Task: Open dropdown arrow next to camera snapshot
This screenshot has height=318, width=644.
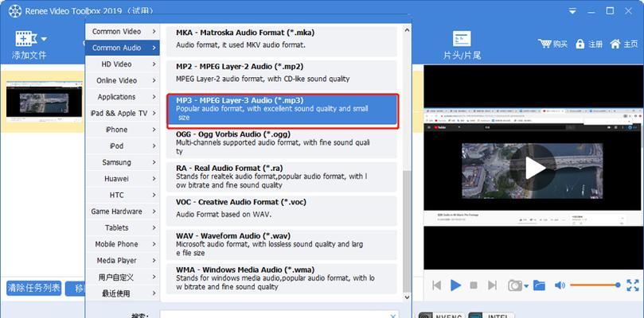Action: point(526,286)
